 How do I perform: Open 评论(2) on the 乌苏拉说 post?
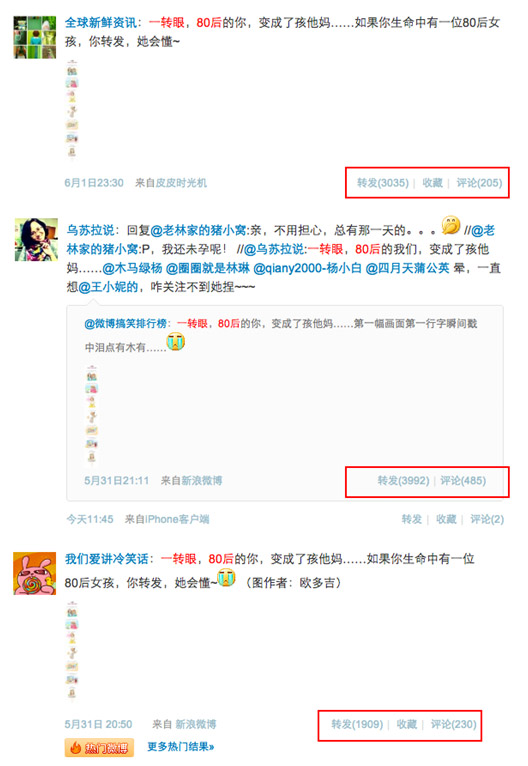click(x=487, y=519)
